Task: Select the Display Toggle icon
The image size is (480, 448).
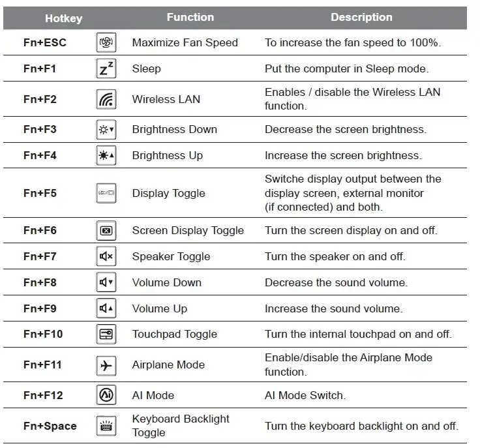Action: (106, 193)
